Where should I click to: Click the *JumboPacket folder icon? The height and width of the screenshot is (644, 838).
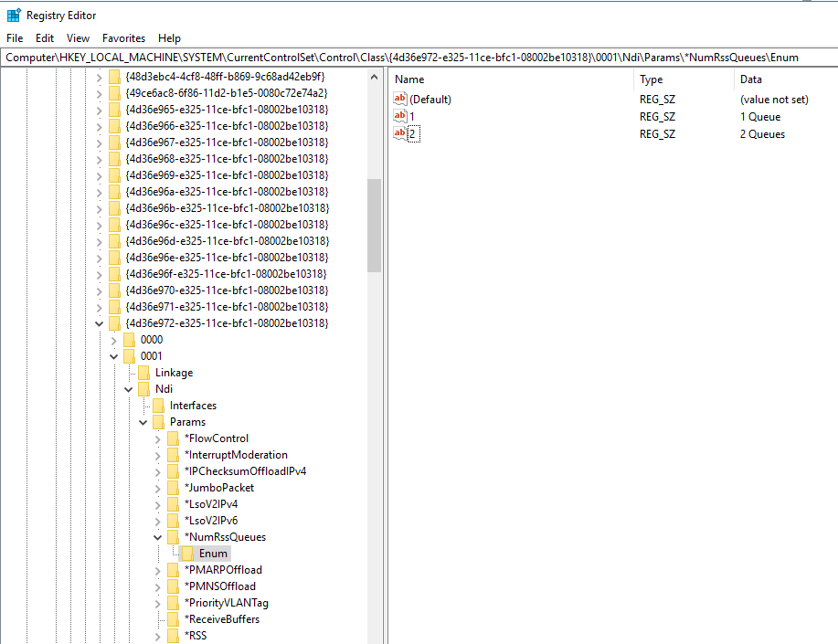pyautogui.click(x=173, y=488)
